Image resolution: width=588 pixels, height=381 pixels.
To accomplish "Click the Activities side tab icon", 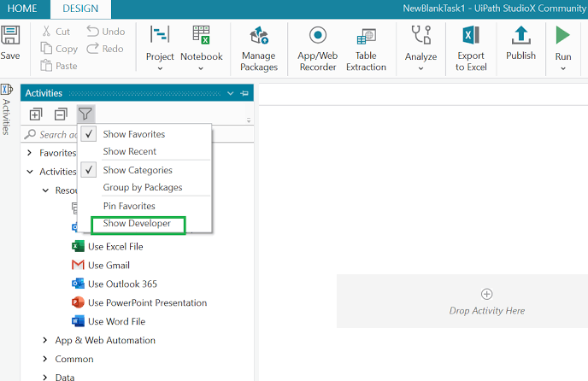I will (6, 90).
